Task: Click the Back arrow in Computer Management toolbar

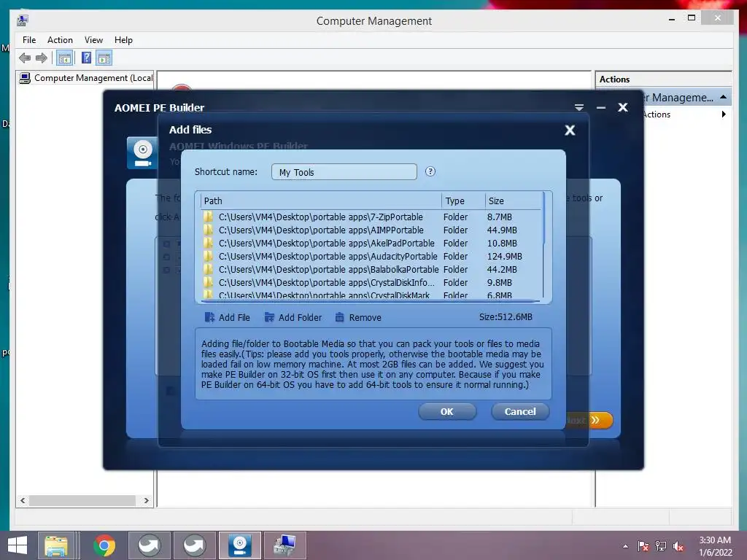Action: tap(25, 58)
